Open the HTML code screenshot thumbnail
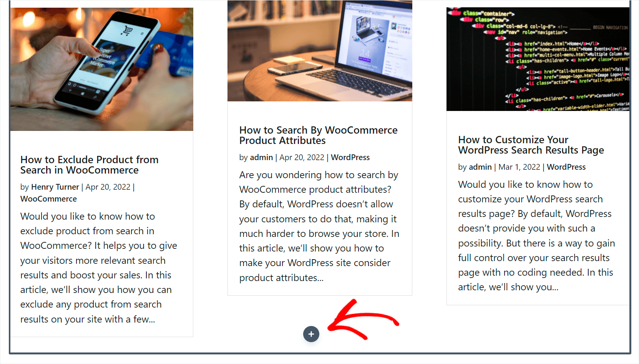Screen dimensions: 639x364 click(x=538, y=59)
